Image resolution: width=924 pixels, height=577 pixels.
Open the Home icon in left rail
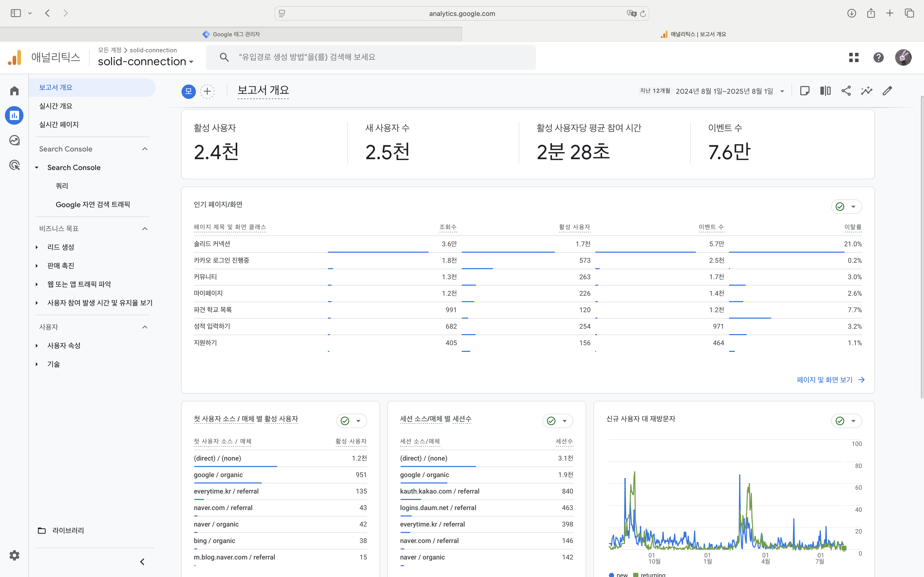point(14,91)
